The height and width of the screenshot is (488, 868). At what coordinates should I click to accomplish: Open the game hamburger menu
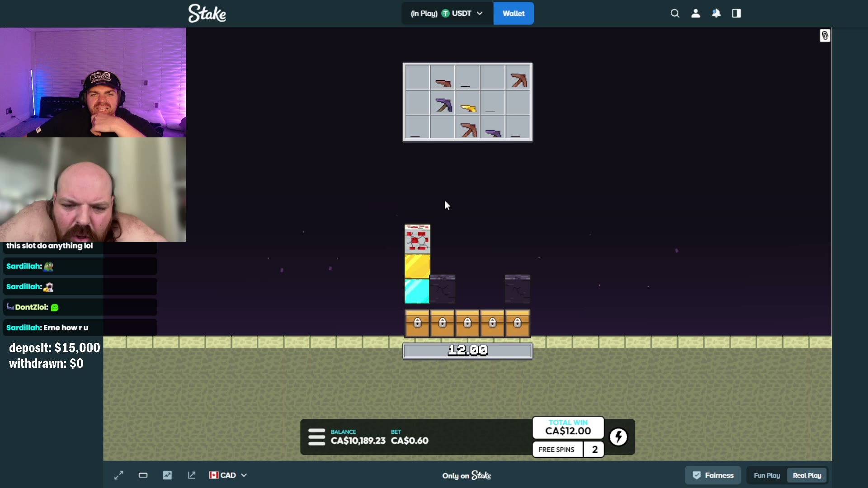click(316, 437)
